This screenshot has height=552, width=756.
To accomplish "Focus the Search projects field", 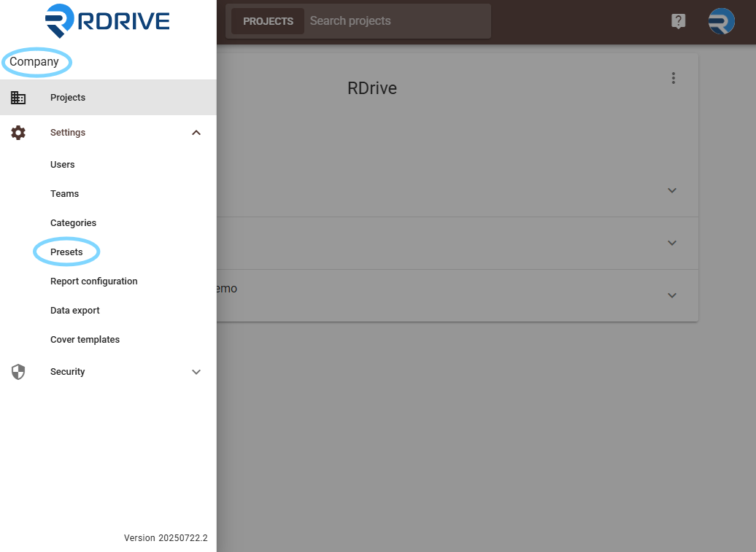I will (x=398, y=21).
